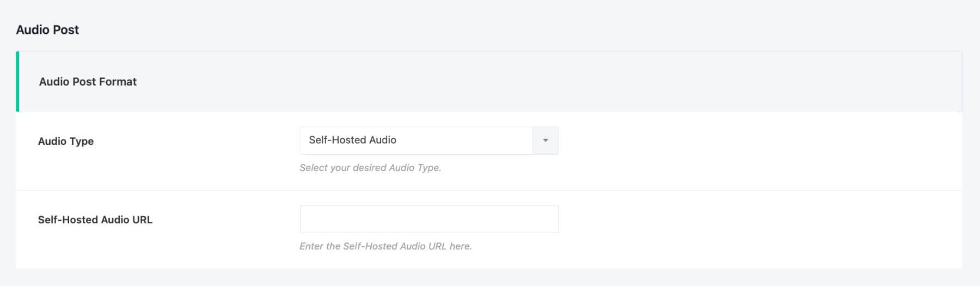Image resolution: width=980 pixels, height=286 pixels.
Task: Click the green accent bar beside Audio Post Format
Action: click(x=17, y=82)
